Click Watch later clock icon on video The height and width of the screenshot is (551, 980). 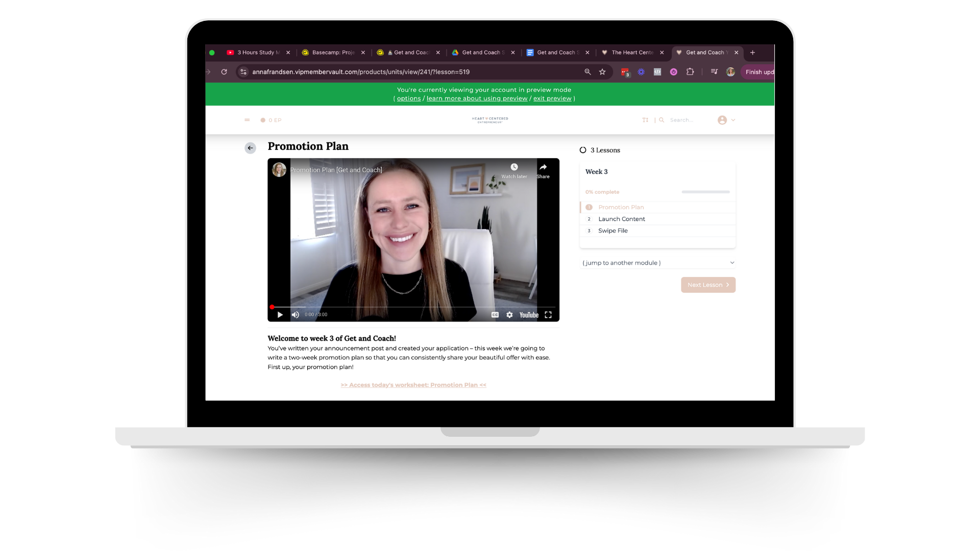pyautogui.click(x=514, y=167)
